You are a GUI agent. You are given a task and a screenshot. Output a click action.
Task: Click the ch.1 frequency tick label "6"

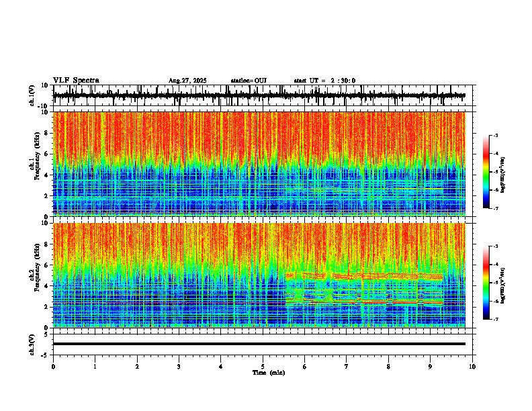click(x=46, y=154)
